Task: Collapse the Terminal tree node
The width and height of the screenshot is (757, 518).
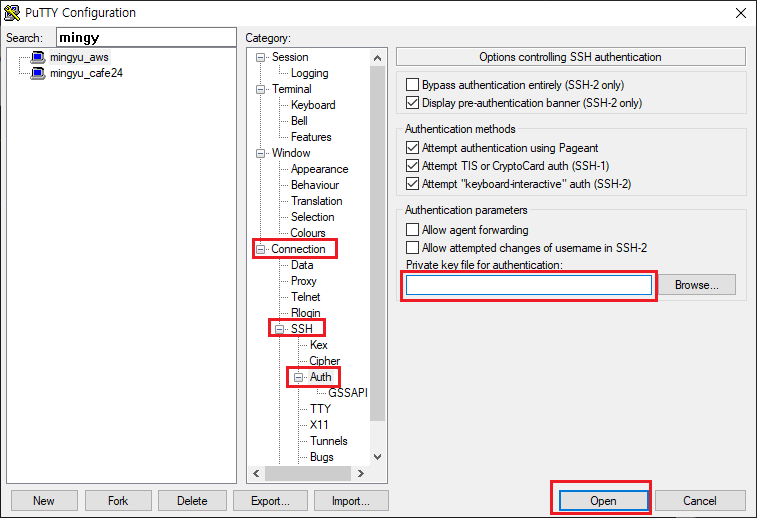Action: tap(260, 89)
